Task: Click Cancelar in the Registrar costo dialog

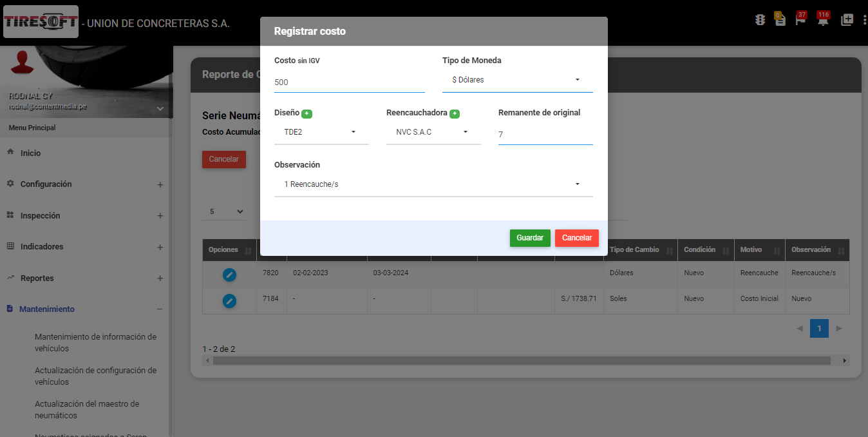Action: (x=576, y=238)
